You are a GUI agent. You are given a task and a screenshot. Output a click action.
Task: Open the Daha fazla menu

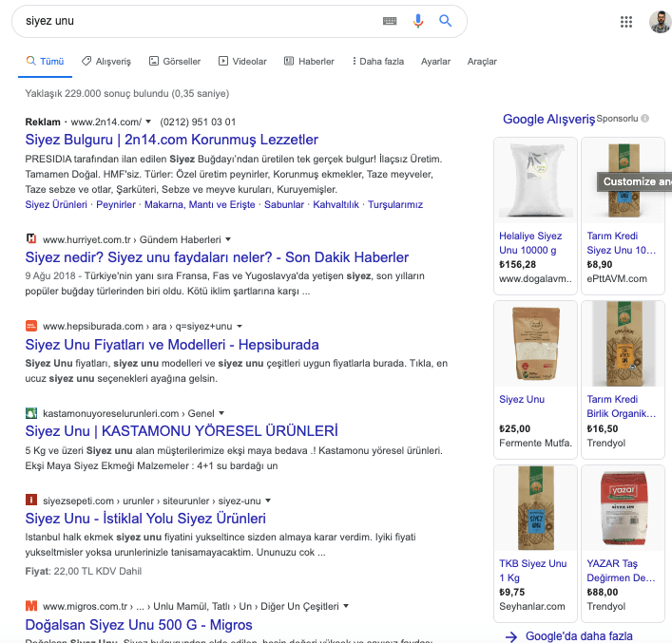click(378, 61)
